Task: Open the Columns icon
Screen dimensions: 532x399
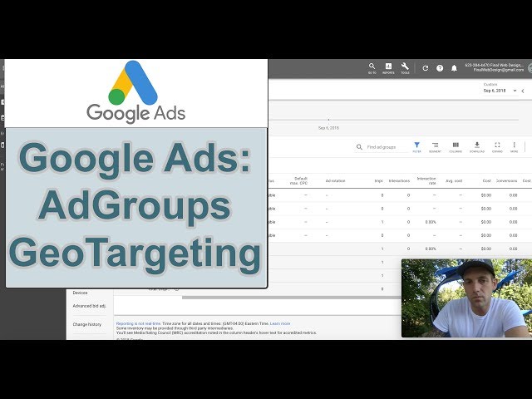Action: (x=456, y=147)
